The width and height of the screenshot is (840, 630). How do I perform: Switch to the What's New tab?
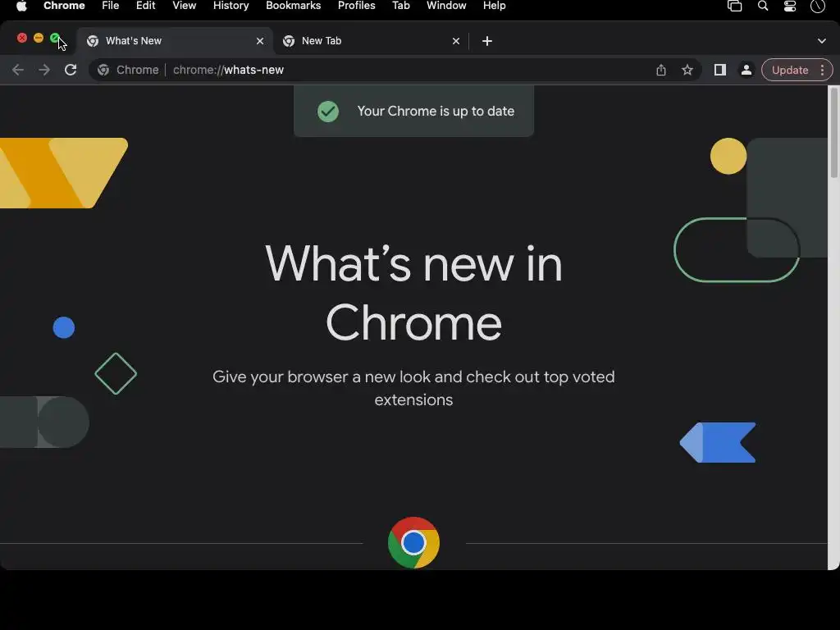(176, 41)
